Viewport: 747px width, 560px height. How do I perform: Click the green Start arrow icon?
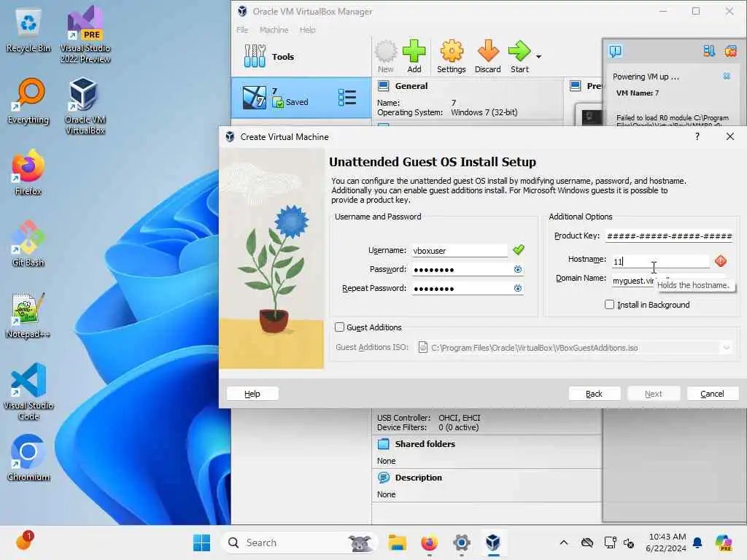tap(519, 51)
